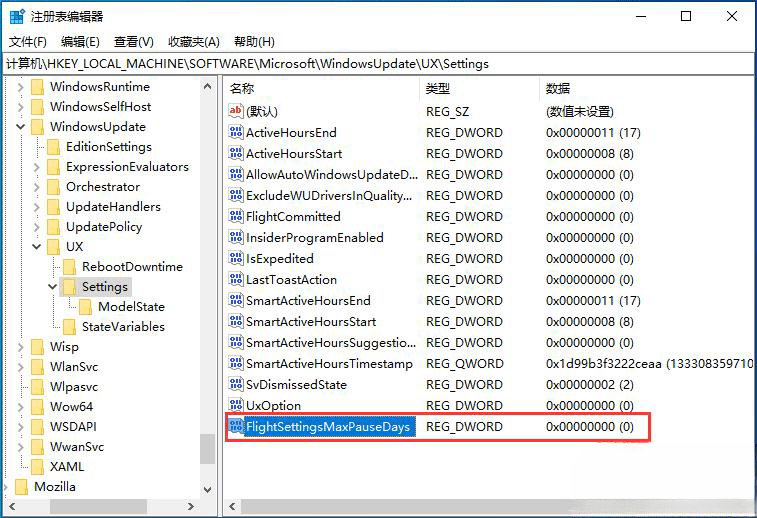Collapse the UX key in tree
Screen dimensions: 757x518
(37, 247)
